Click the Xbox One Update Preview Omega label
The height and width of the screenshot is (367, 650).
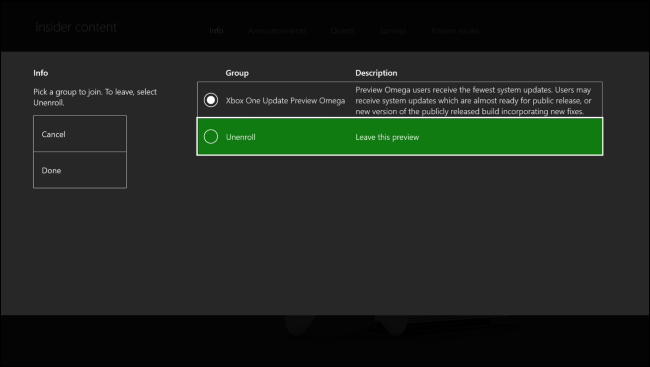(285, 101)
